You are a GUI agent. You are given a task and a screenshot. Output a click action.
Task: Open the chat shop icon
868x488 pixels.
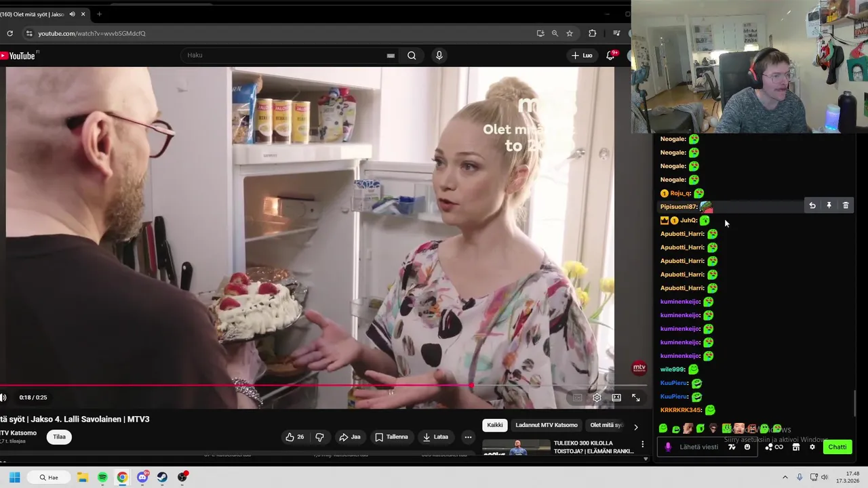click(796, 447)
